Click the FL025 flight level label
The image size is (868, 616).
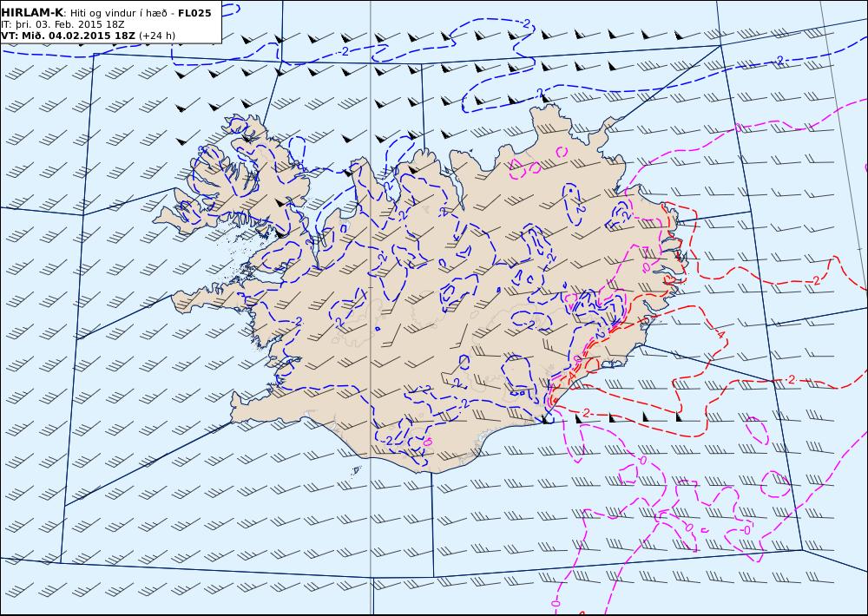click(194, 13)
